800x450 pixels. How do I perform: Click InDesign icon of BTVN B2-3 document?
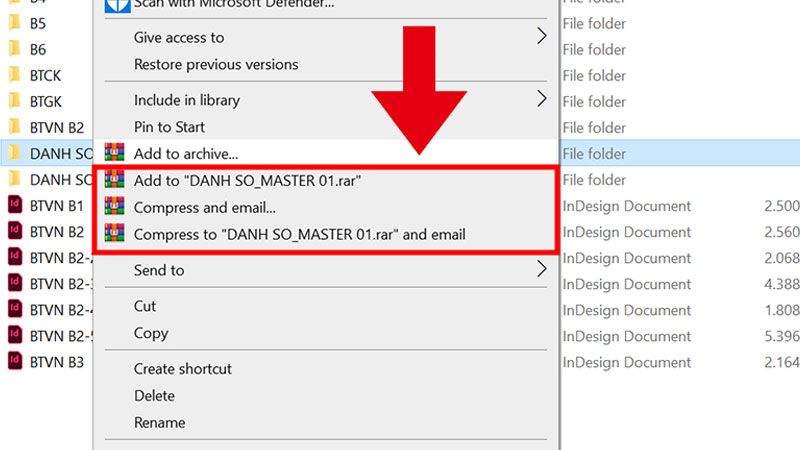[15, 283]
